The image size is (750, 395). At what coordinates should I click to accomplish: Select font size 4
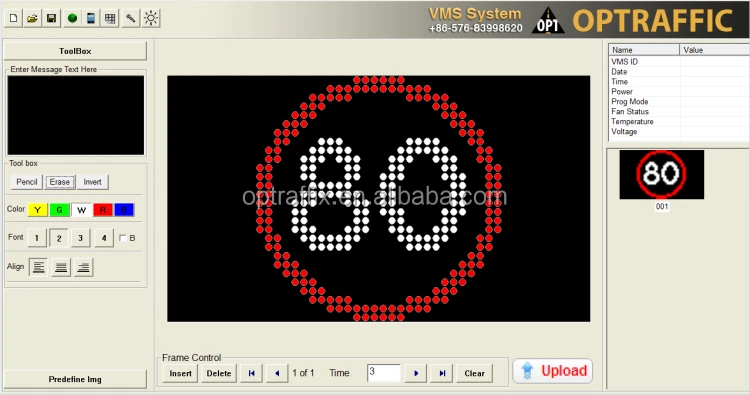[104, 238]
